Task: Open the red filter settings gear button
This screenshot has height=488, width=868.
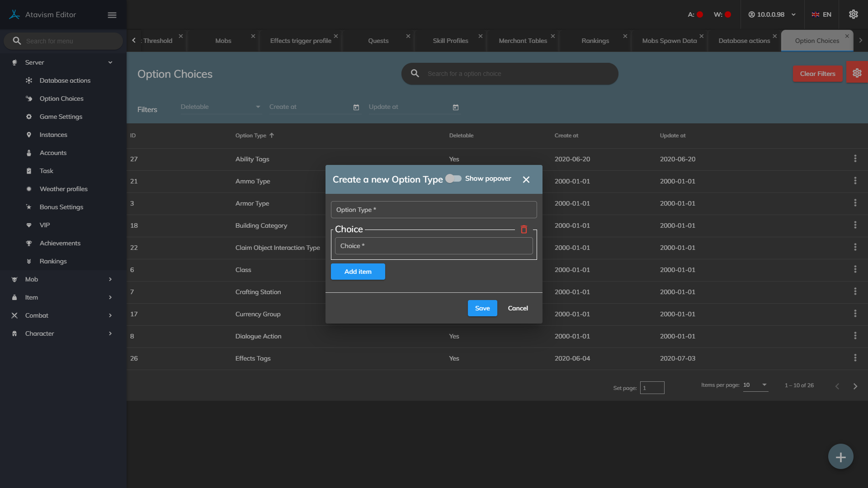Action: tap(857, 73)
